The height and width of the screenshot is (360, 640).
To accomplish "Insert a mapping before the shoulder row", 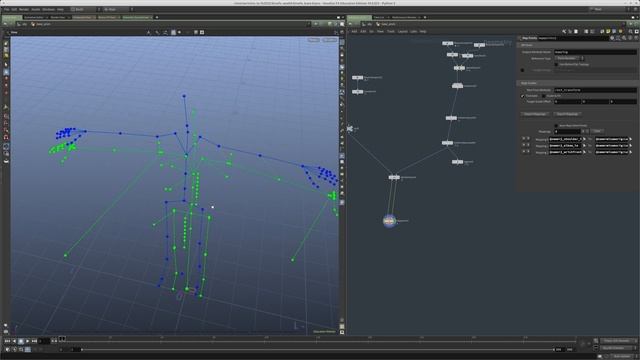I will pos(528,139).
